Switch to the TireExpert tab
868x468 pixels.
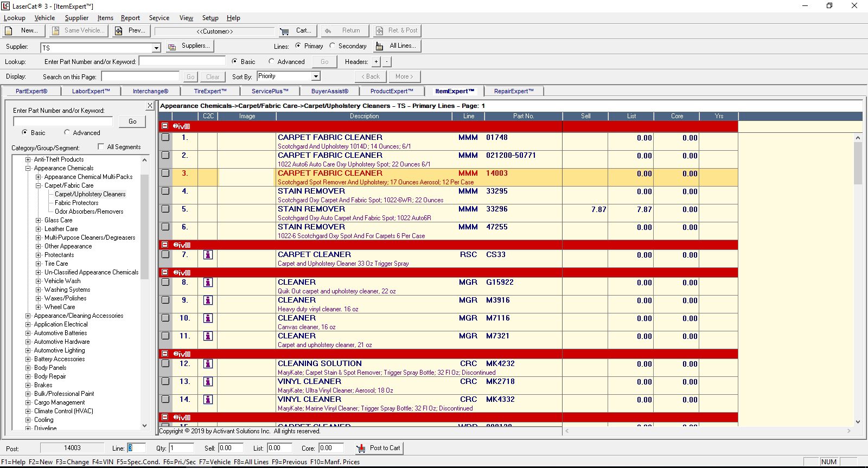[210, 91]
